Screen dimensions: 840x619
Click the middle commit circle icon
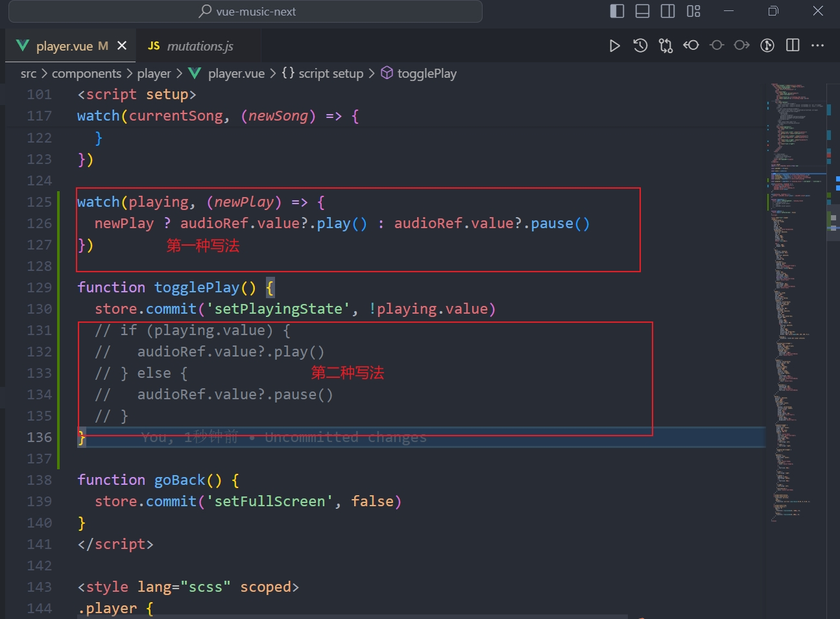(x=717, y=45)
